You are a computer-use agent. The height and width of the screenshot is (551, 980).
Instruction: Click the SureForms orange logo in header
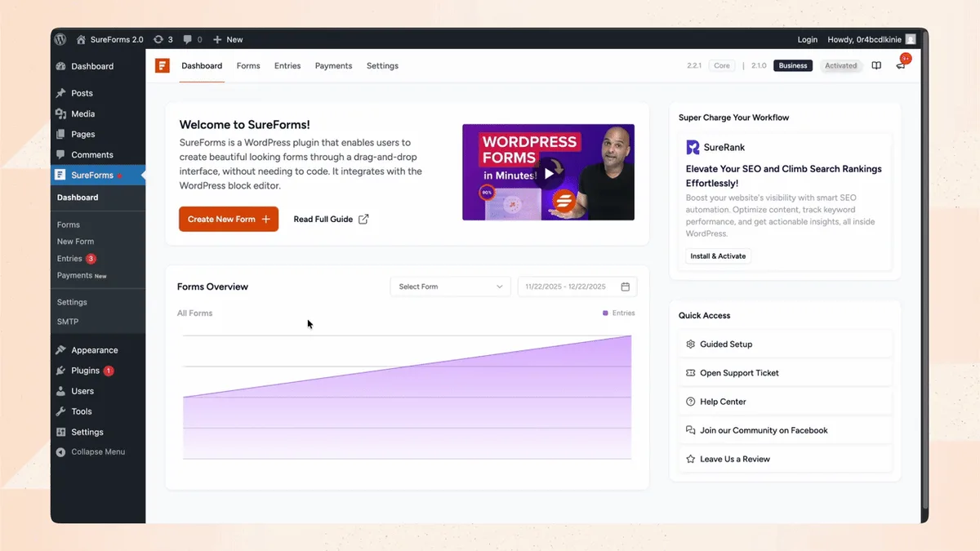[x=163, y=65]
